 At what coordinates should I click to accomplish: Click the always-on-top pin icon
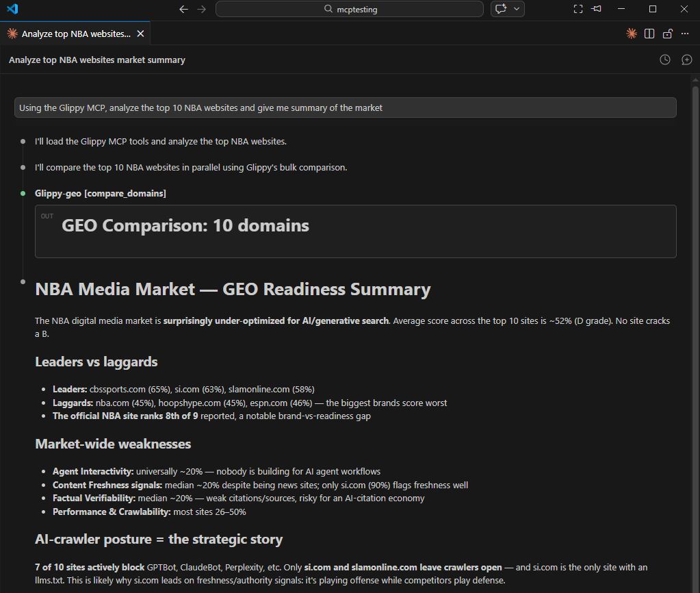click(x=597, y=9)
